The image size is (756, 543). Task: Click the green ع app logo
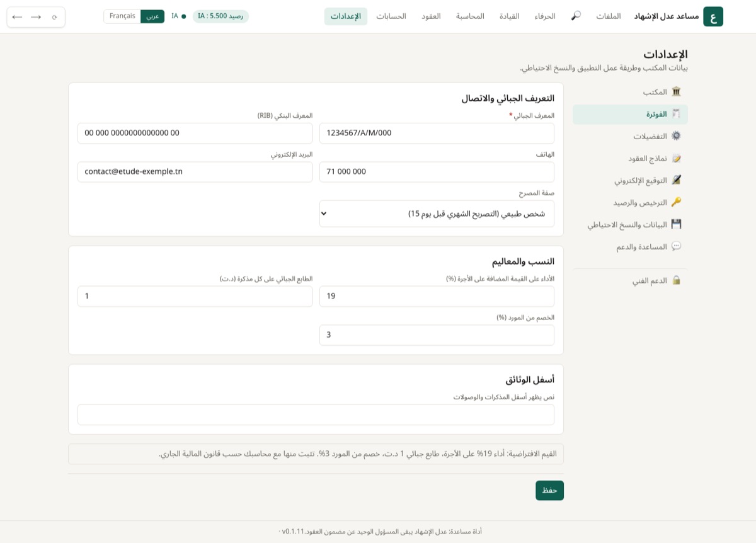click(713, 16)
